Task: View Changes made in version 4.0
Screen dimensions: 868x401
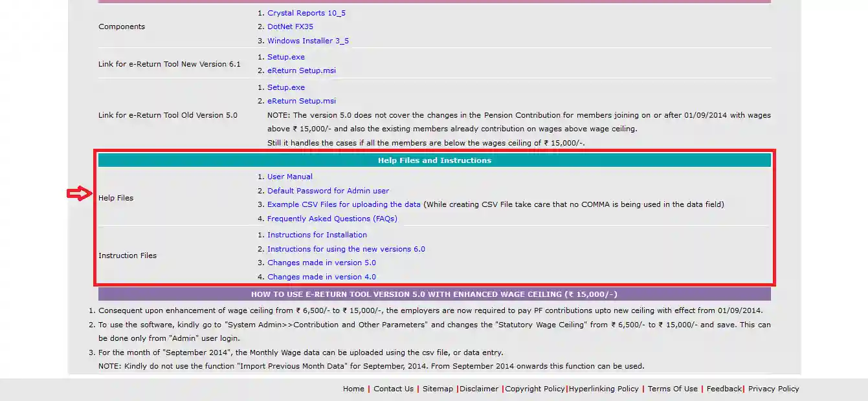Action: tap(321, 277)
